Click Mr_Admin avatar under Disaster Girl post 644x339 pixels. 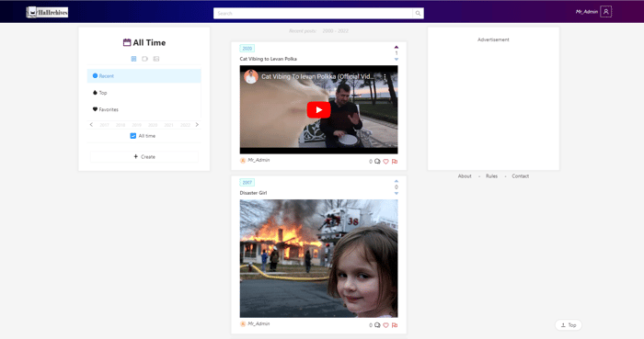pos(243,323)
